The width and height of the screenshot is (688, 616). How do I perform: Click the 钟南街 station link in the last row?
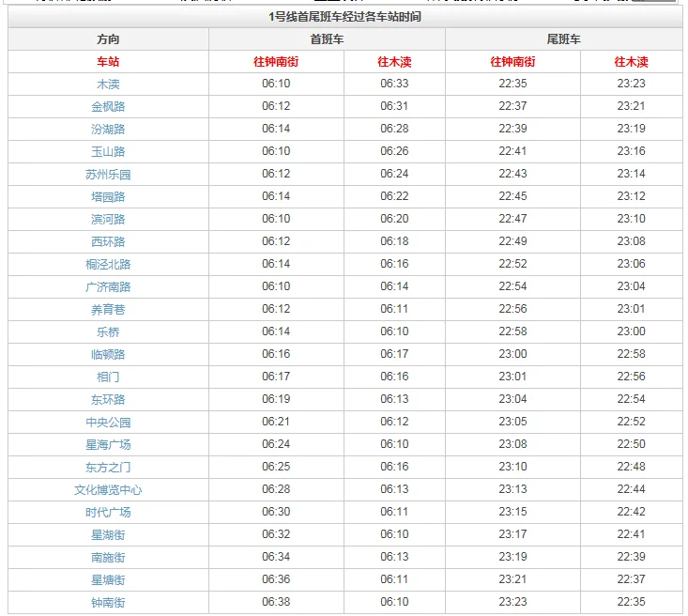coord(108,602)
